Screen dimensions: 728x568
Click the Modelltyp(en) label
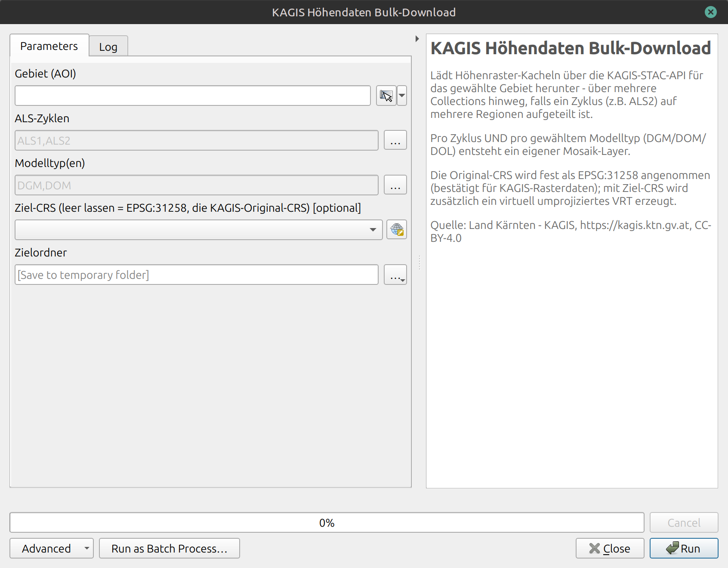50,163
